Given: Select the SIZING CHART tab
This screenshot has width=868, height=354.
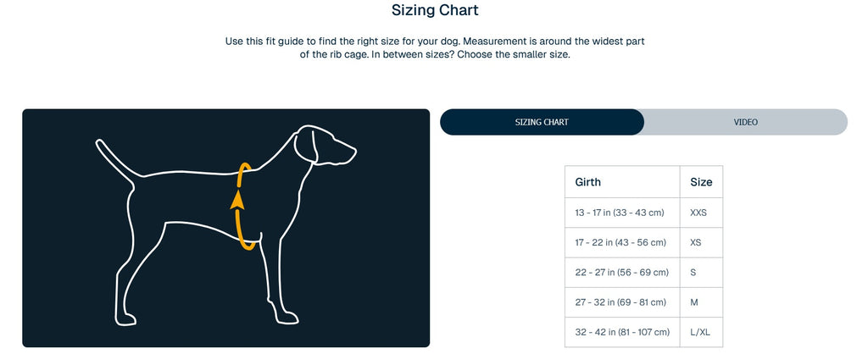Looking at the screenshot, I should (x=542, y=122).
